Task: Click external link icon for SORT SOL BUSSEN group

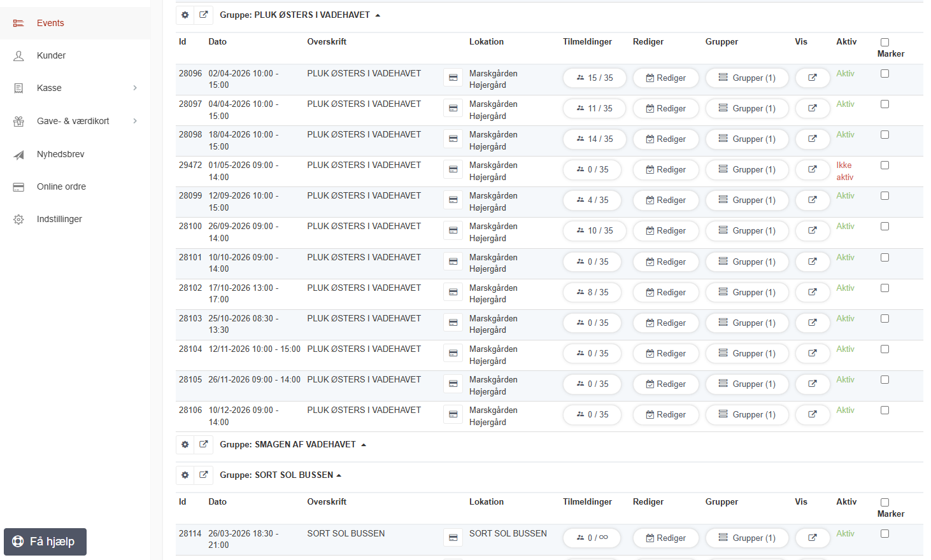Action: pos(204,475)
